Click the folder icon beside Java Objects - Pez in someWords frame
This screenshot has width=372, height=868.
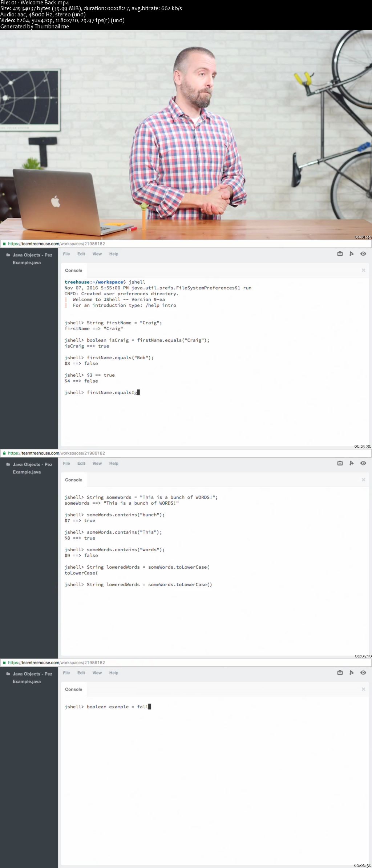pos(8,464)
